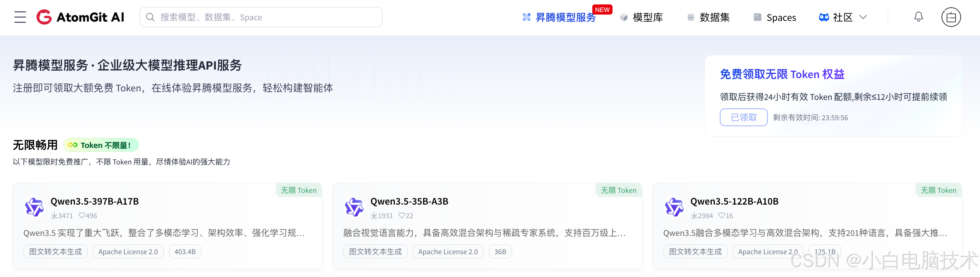Click the AtomGit AI logo
This screenshot has height=277, width=980.
80,17
